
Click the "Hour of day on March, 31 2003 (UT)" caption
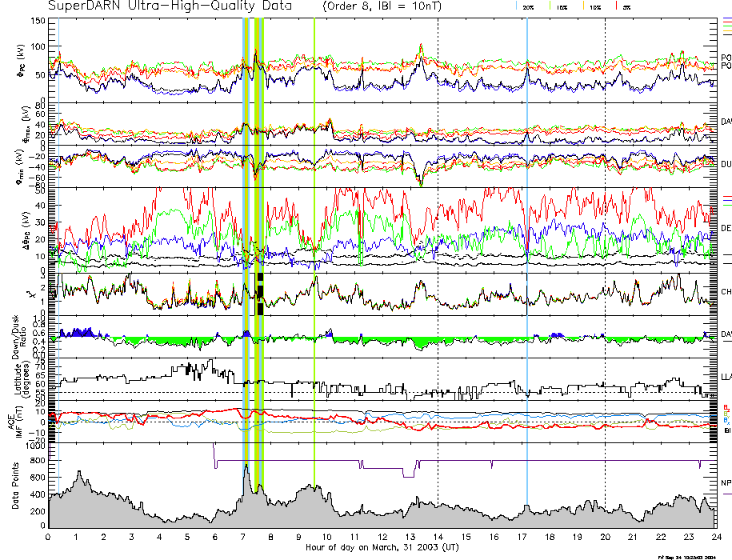tap(382, 547)
